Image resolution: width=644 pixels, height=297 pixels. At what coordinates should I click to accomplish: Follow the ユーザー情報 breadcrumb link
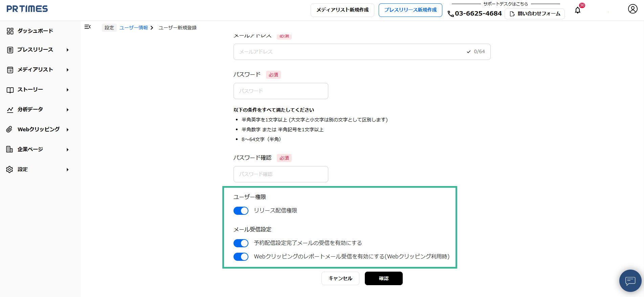(x=134, y=28)
